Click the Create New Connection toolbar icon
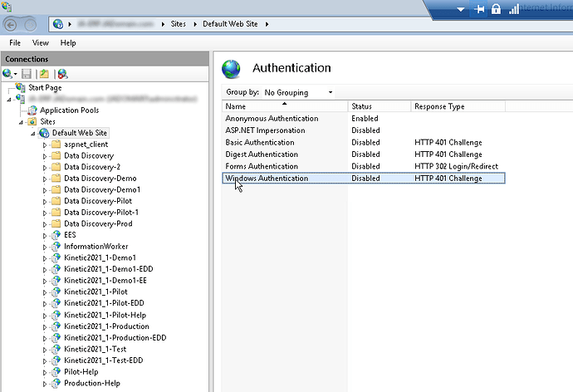Viewport: 573px width, 392px height. (x=9, y=74)
